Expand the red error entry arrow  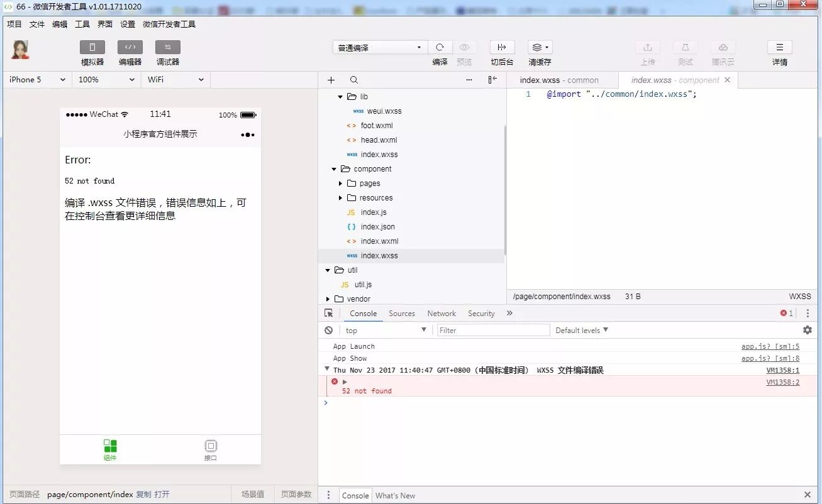(345, 381)
